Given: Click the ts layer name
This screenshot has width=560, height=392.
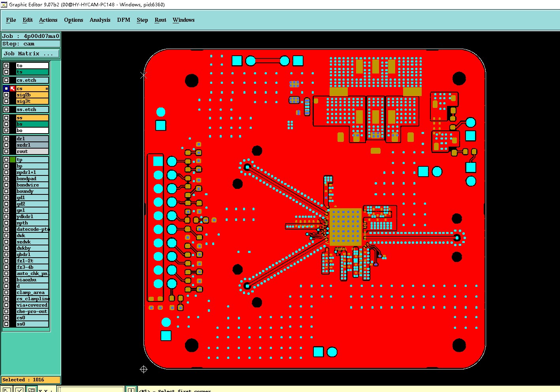Looking at the screenshot, I should click(x=32, y=72).
